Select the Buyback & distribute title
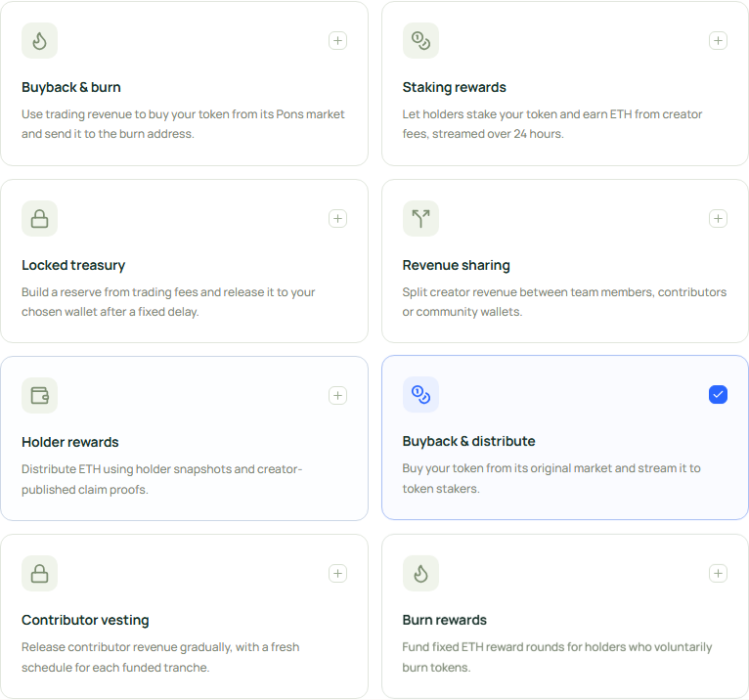This screenshot has width=749, height=700. click(x=468, y=441)
